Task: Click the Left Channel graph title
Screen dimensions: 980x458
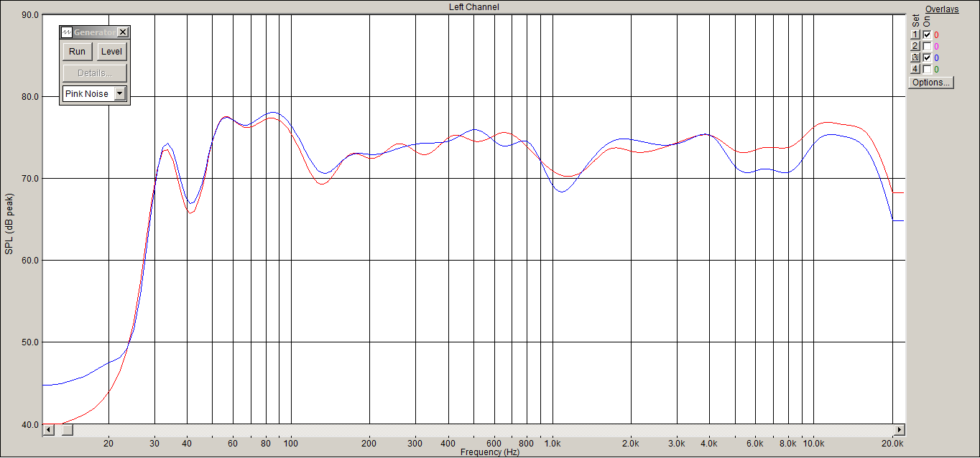Action: [473, 7]
